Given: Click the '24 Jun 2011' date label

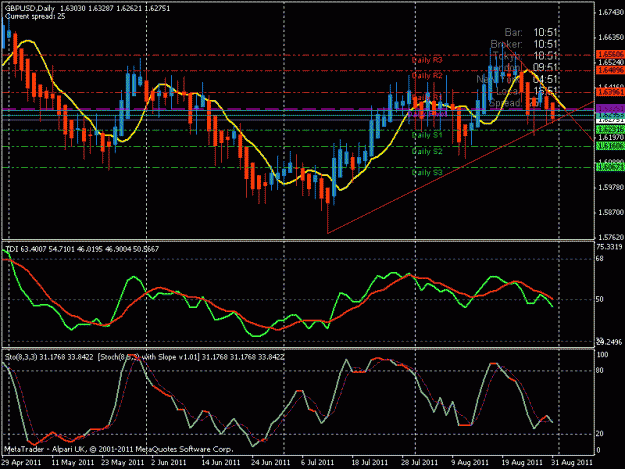Looking at the screenshot, I should tap(271, 462).
